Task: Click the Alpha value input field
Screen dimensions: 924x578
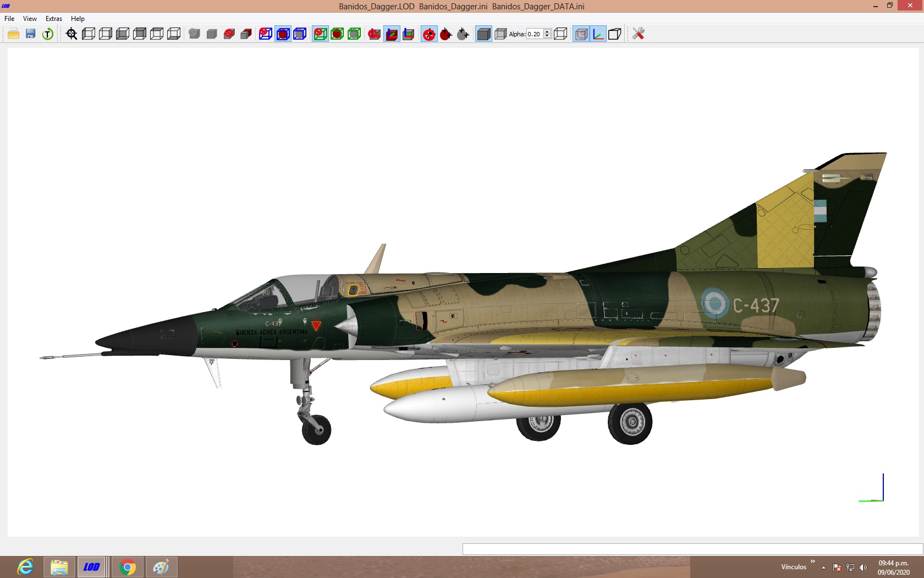Action: click(535, 34)
